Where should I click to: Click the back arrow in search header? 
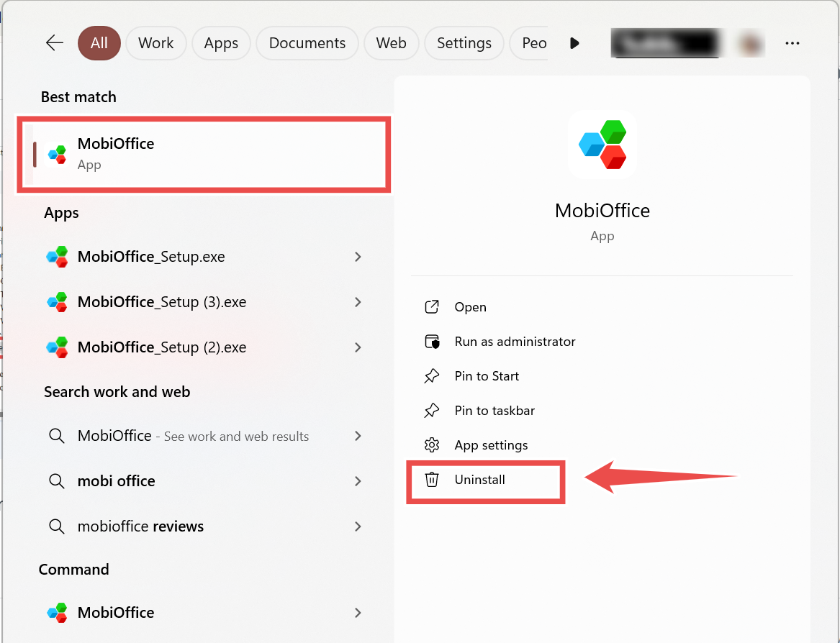55,43
